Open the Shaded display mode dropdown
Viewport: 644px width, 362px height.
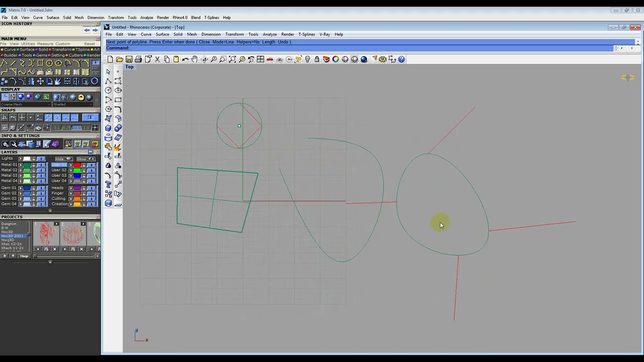(72, 105)
